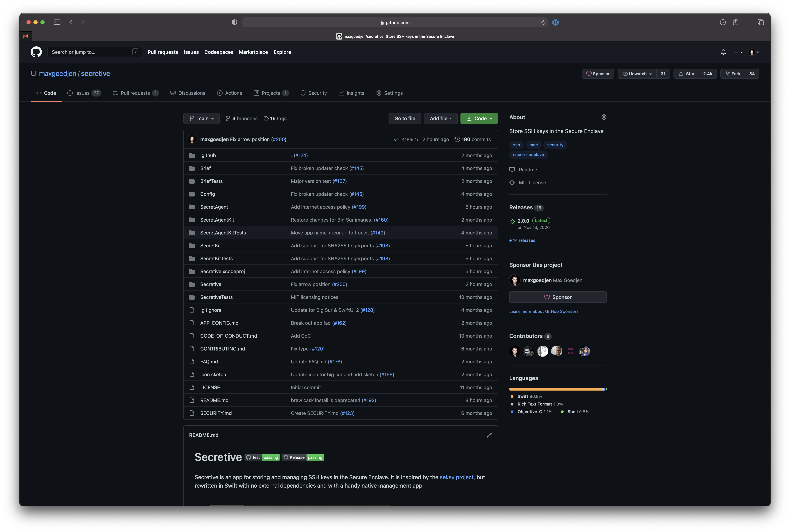790x532 pixels.
Task: Switch to the Discussions tab
Action: [188, 93]
